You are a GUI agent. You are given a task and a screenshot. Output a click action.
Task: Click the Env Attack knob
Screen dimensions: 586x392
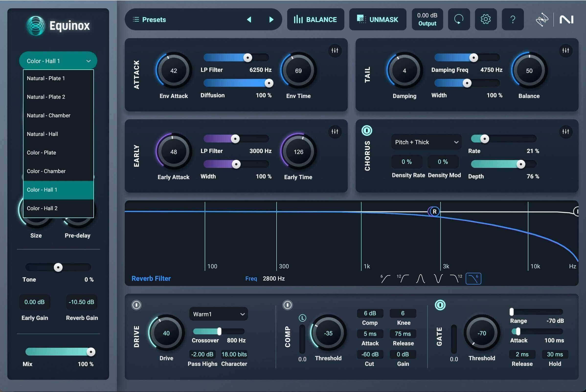click(173, 70)
